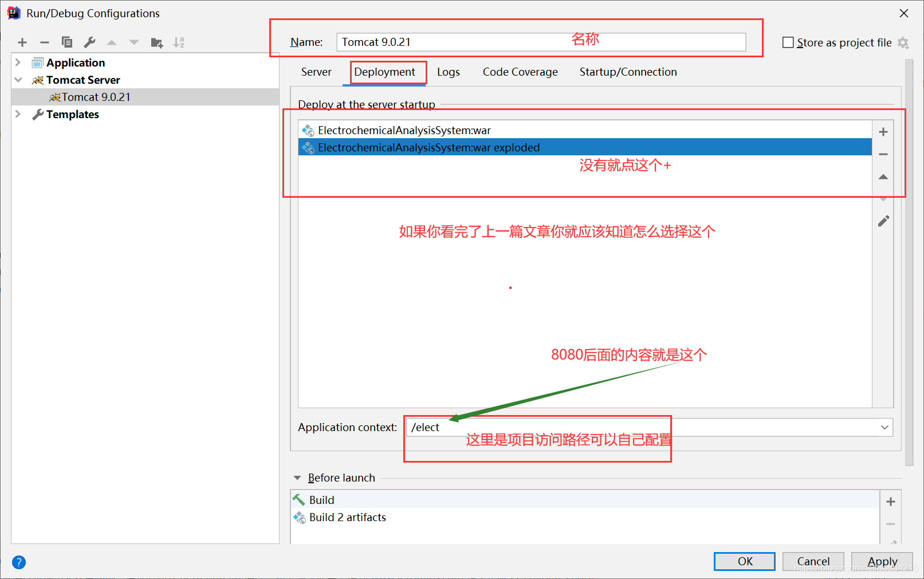Expand the Application tree node
The height and width of the screenshot is (579, 924).
(18, 62)
